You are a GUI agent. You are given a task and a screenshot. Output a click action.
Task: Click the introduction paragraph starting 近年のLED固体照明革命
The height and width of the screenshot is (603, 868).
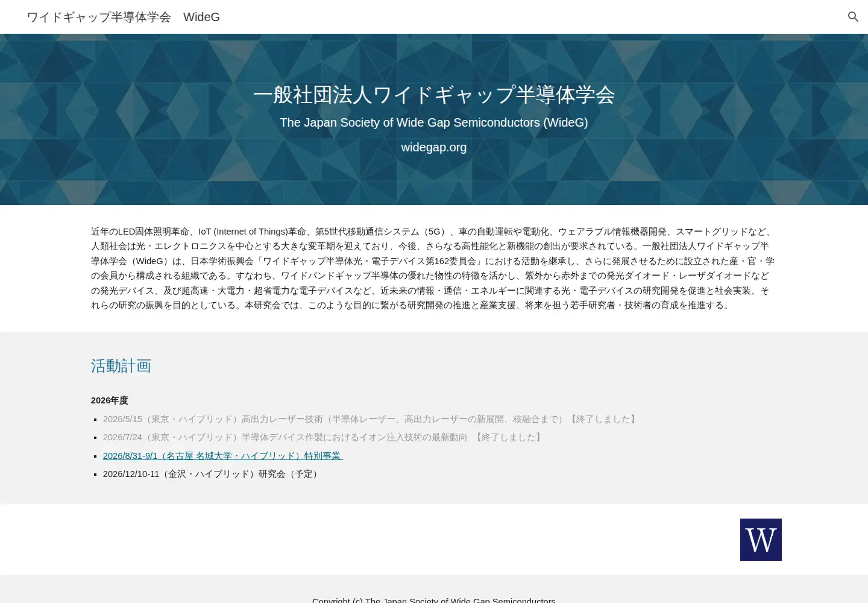[433, 268]
